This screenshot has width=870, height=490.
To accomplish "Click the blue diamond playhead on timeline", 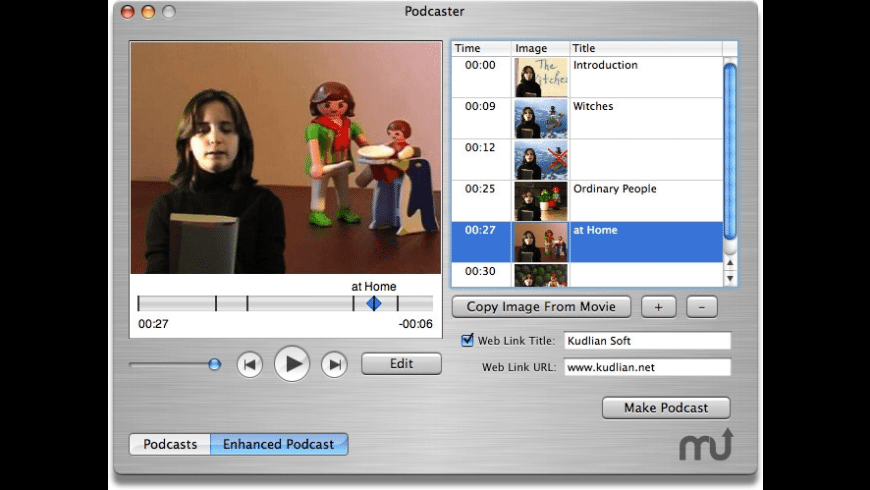I will (x=373, y=303).
